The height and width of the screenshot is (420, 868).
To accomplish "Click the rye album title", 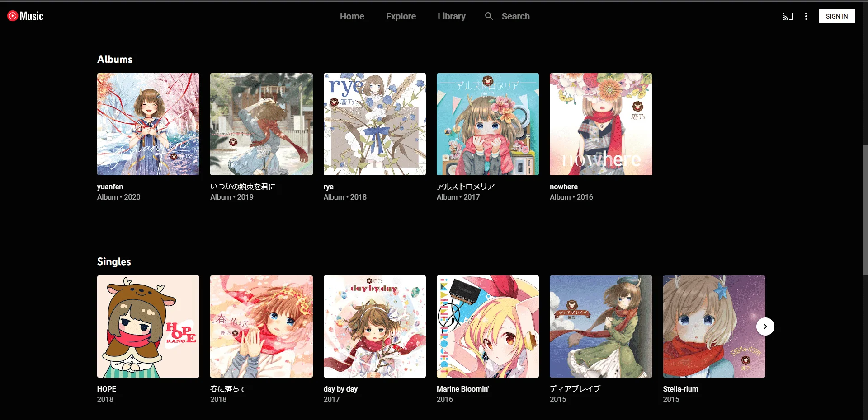I will [329, 187].
